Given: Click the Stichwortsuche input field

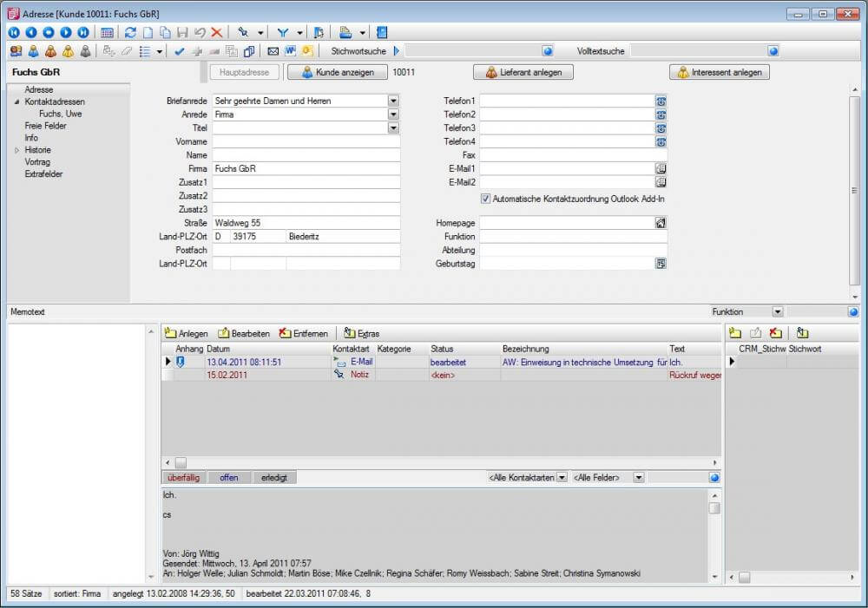Looking at the screenshot, I should tap(473, 51).
